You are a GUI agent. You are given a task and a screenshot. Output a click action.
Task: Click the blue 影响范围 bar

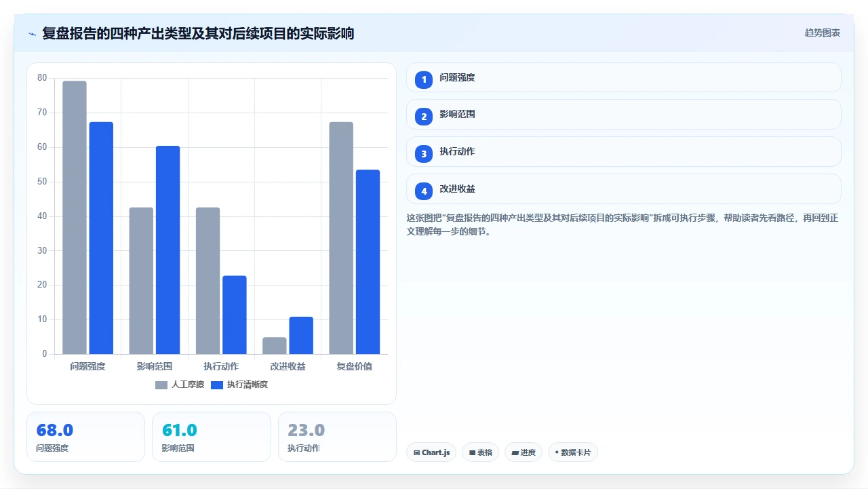[x=167, y=250]
